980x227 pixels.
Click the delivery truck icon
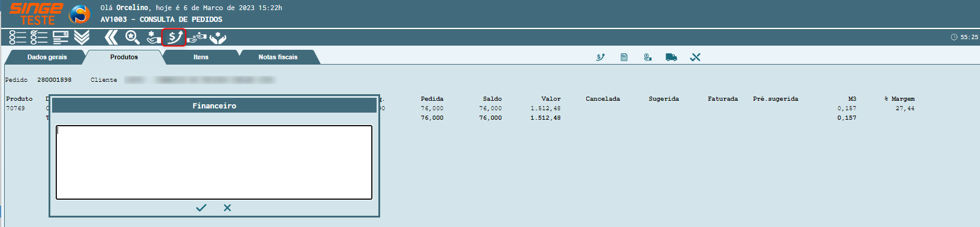[671, 57]
